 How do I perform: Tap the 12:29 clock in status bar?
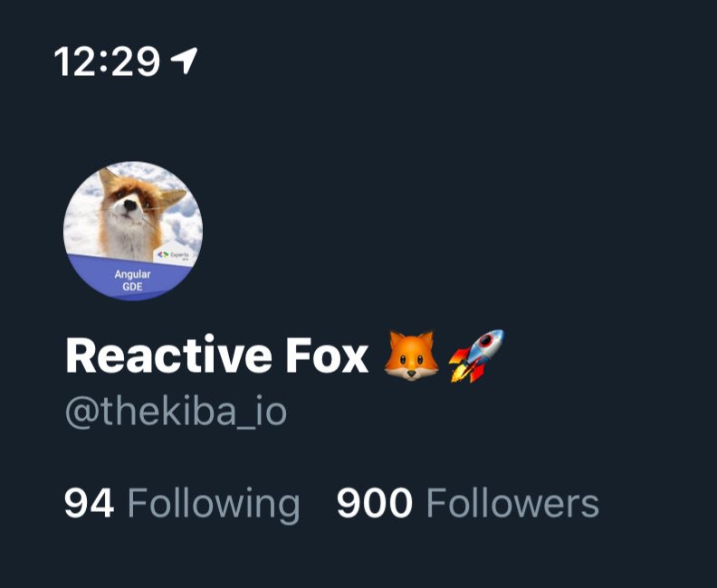click(x=107, y=62)
